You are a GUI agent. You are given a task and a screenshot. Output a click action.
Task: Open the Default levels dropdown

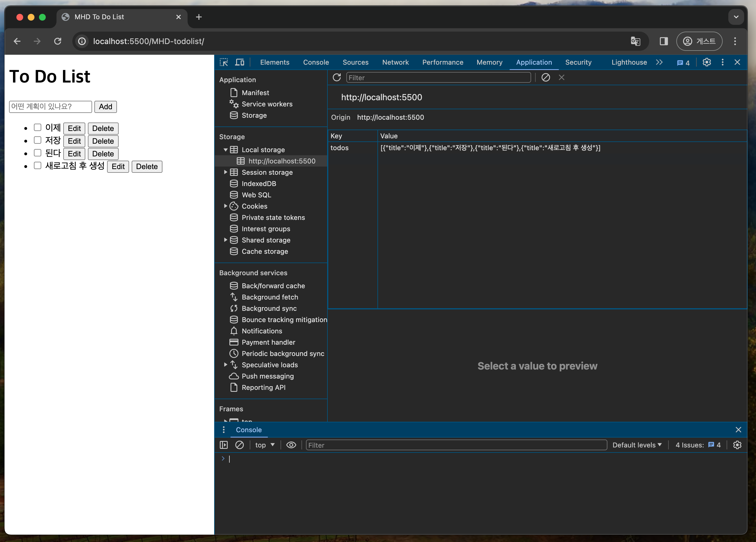tap(637, 445)
